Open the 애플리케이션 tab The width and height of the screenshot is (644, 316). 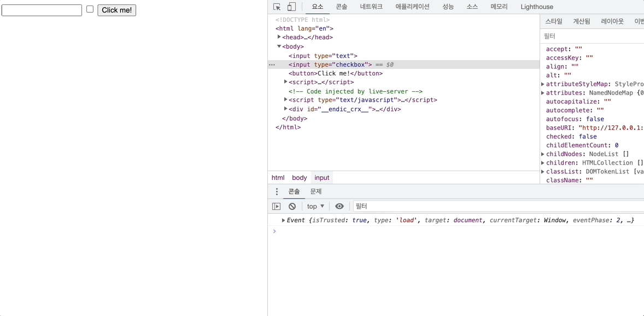(412, 7)
